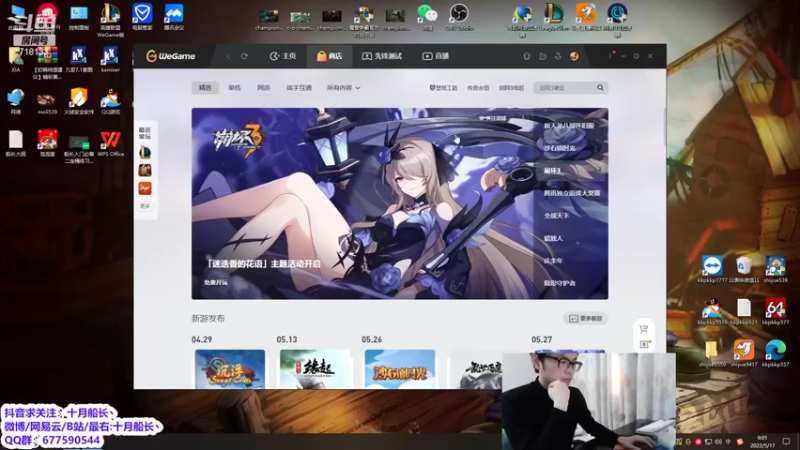Click the WeGame logo in title bar
The image size is (800, 450).
[x=170, y=56]
